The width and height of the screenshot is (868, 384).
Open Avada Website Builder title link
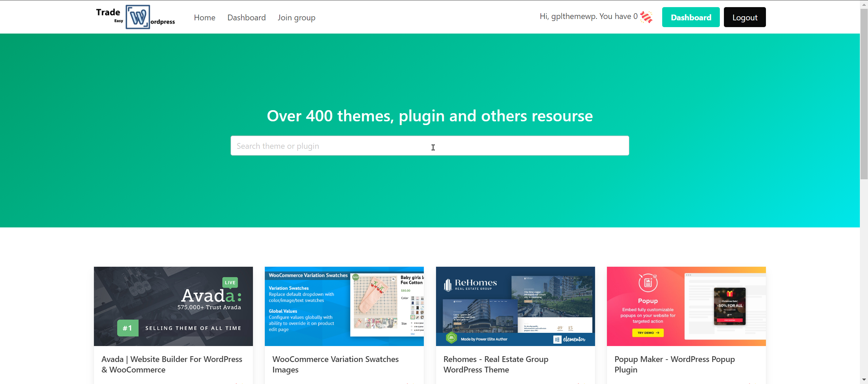pyautogui.click(x=172, y=364)
